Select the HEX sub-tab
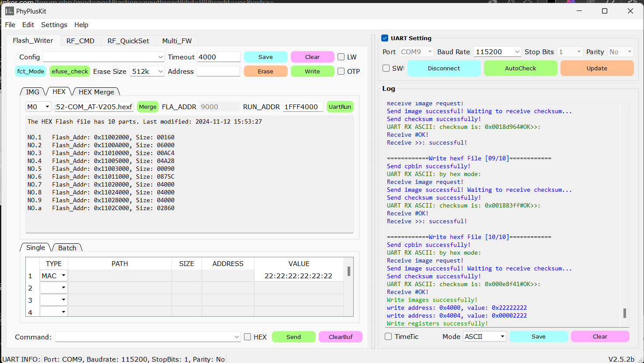This screenshot has height=363, width=644. [x=59, y=91]
